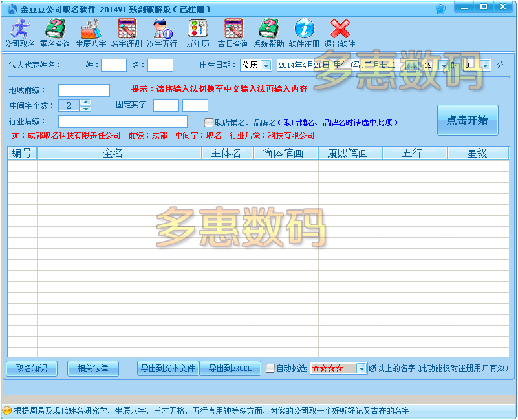Image resolution: width=518 pixels, height=420 pixels.
Task: Click the 行业后缀 industry suffix input field
Action: pos(122,121)
